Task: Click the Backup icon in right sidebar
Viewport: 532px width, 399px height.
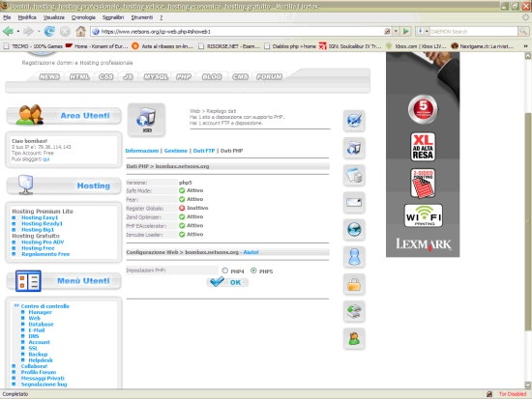Action: coord(354,311)
